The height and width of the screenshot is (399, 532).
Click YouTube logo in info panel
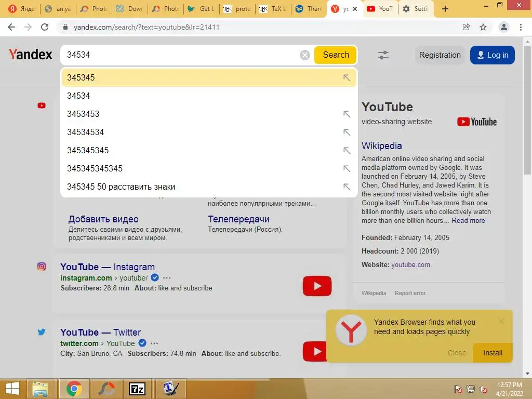pyautogui.click(x=477, y=122)
